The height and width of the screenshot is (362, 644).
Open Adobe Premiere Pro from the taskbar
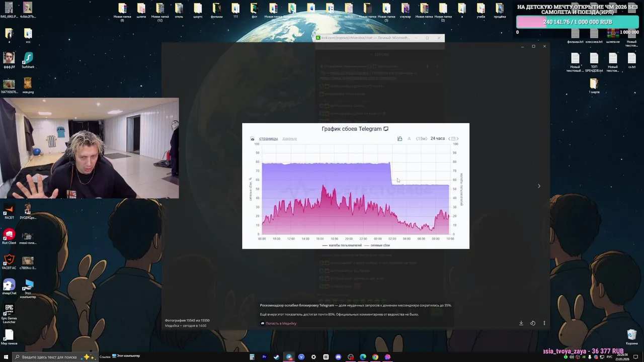point(264,357)
